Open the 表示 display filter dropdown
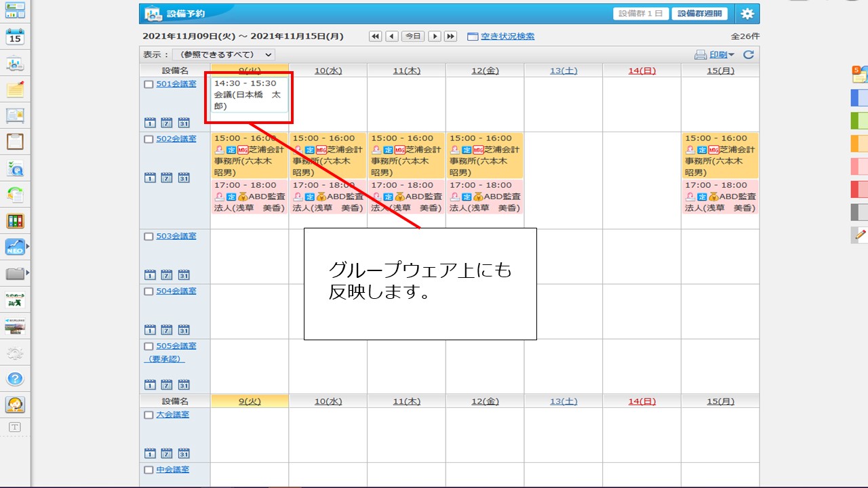Screen dimensions: 868x488 [x=224, y=55]
